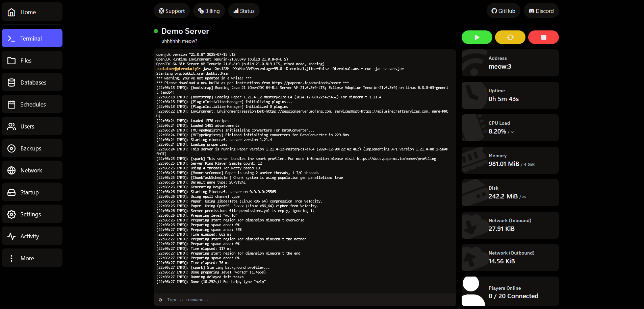
Task: Select the Terminal tab
Action: [32, 39]
